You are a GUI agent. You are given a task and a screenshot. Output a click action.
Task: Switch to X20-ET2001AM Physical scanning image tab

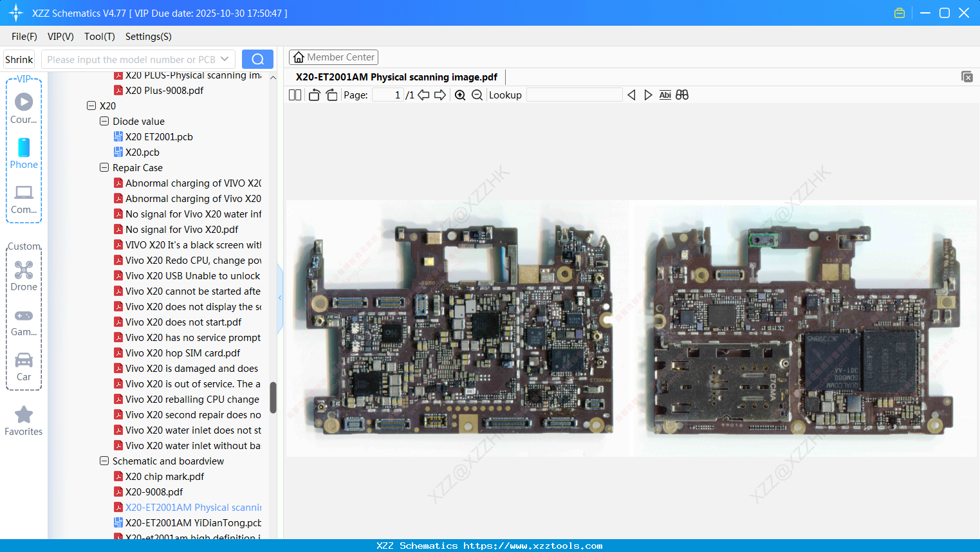pos(397,77)
